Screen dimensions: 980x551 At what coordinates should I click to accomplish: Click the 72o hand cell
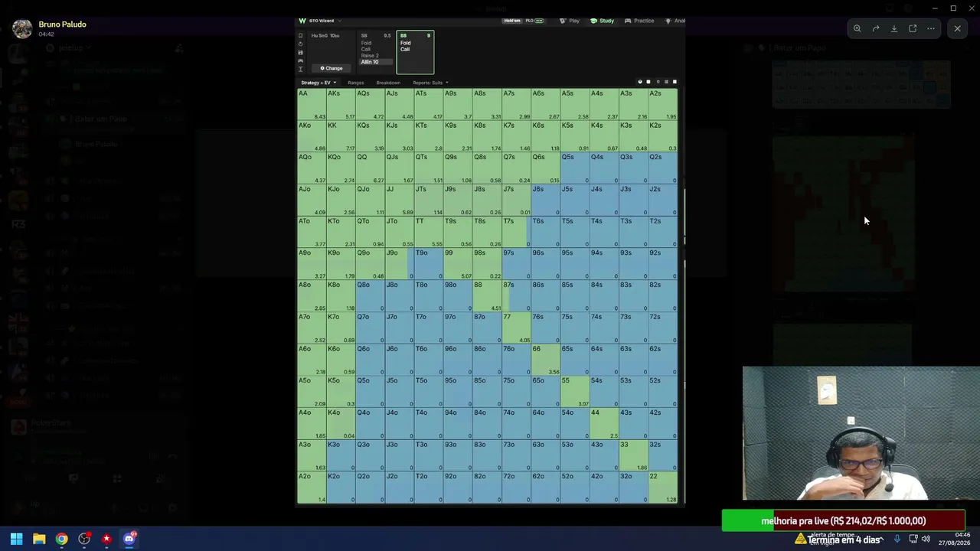[x=516, y=487]
